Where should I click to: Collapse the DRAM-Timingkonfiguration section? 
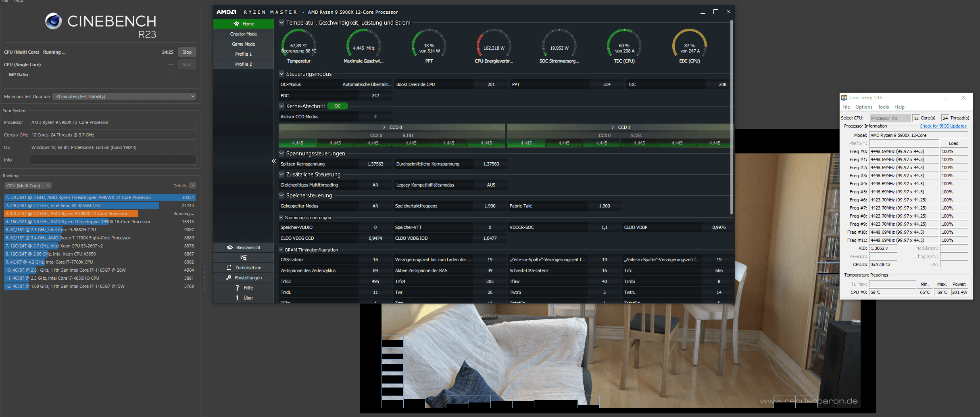pos(281,250)
